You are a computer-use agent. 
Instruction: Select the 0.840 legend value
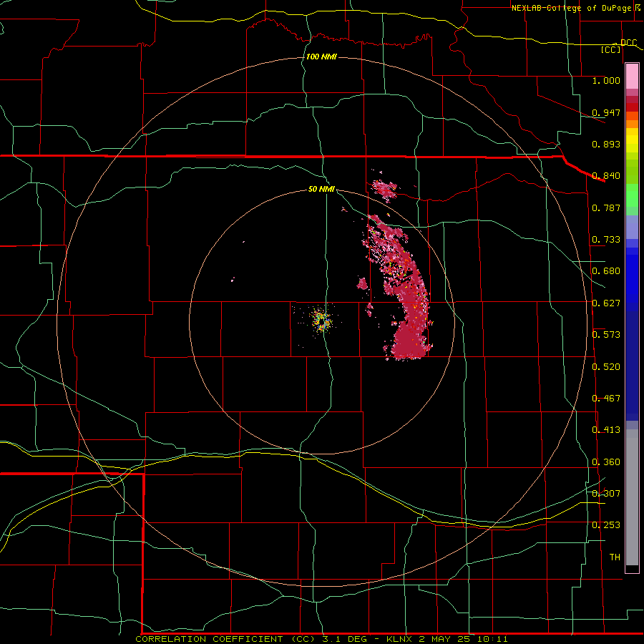[x=606, y=176]
